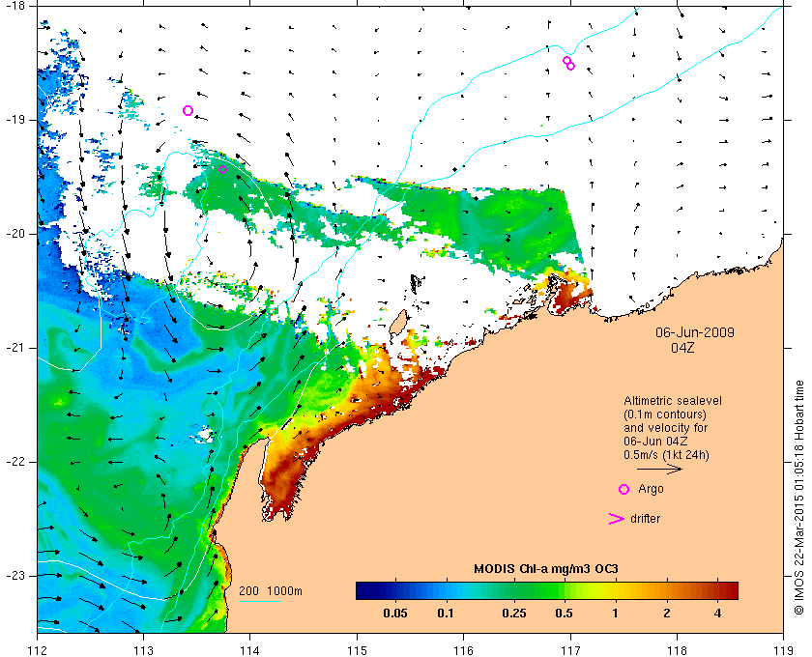Click the '04Z' time label
The width and height of the screenshot is (812, 657).
[682, 348]
